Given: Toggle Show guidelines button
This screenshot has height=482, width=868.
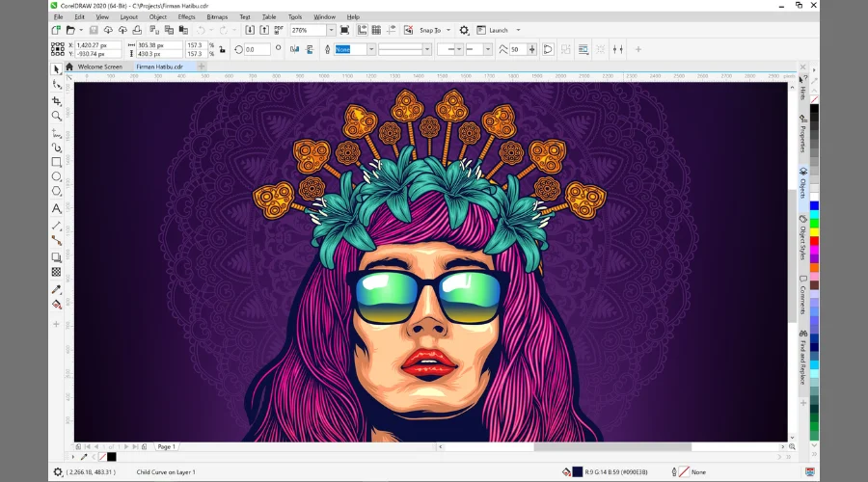Looking at the screenshot, I should click(392, 30).
